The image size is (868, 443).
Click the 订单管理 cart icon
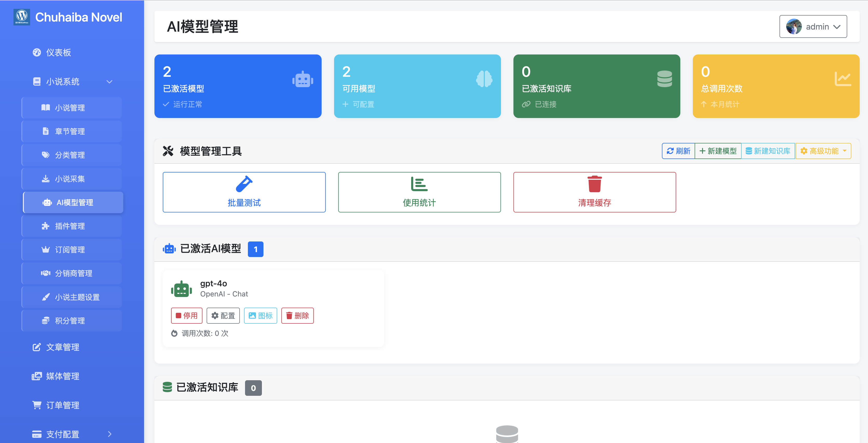point(37,405)
